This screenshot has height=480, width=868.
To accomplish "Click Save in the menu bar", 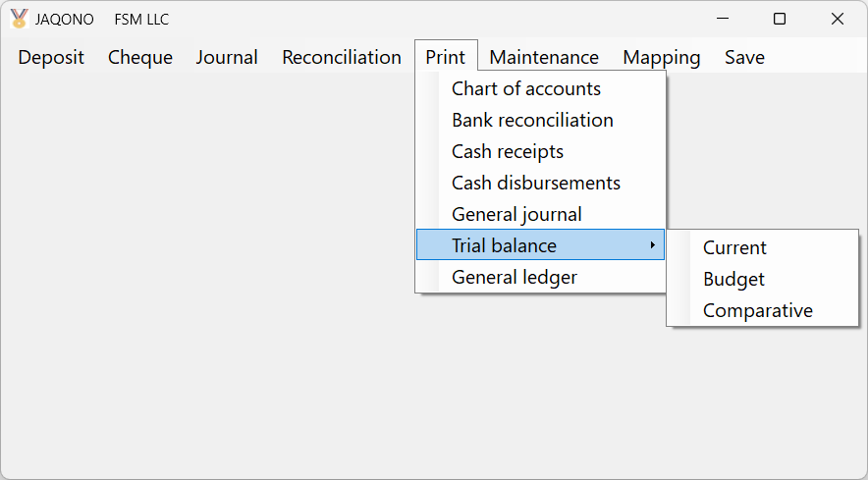I will click(744, 57).
